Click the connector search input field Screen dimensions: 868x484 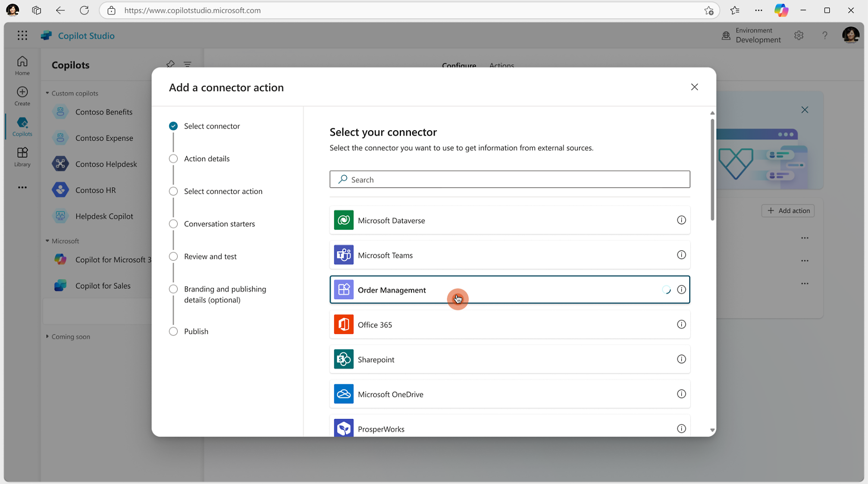pos(510,179)
